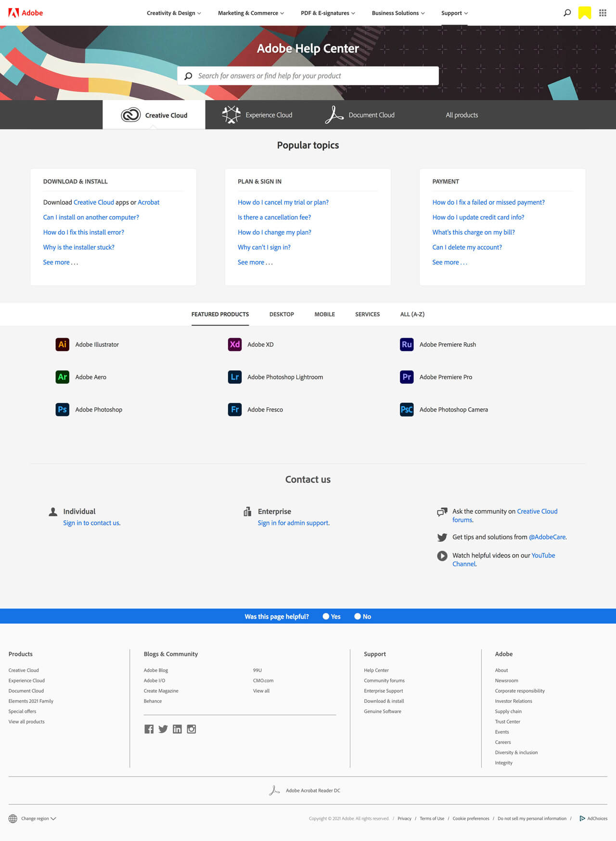Open 'What's this charge on my bill?'

pyautogui.click(x=474, y=232)
